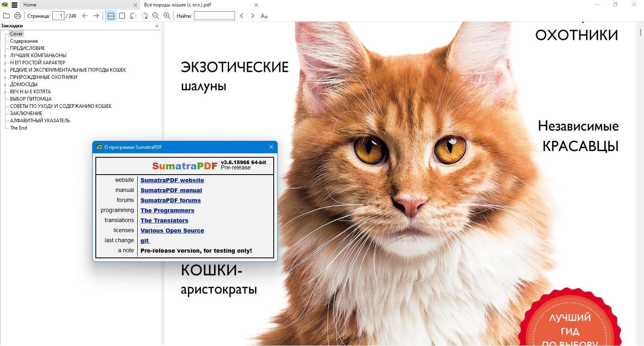Open the SumatraPDF website link
The image size is (644, 346).
pyautogui.click(x=172, y=180)
